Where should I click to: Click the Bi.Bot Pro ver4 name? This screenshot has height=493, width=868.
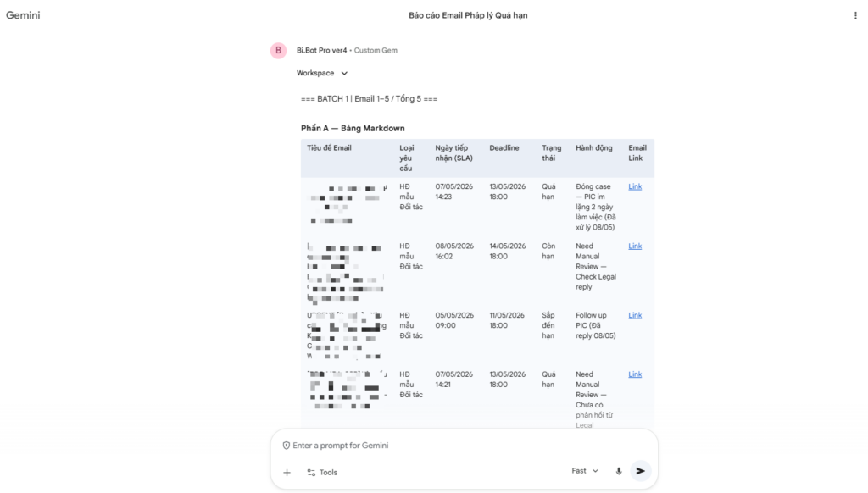321,50
